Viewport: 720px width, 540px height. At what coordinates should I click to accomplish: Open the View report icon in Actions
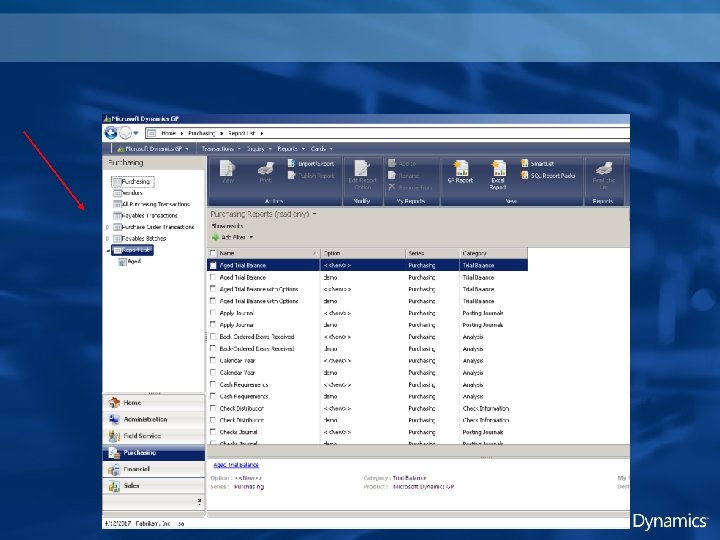(x=228, y=172)
